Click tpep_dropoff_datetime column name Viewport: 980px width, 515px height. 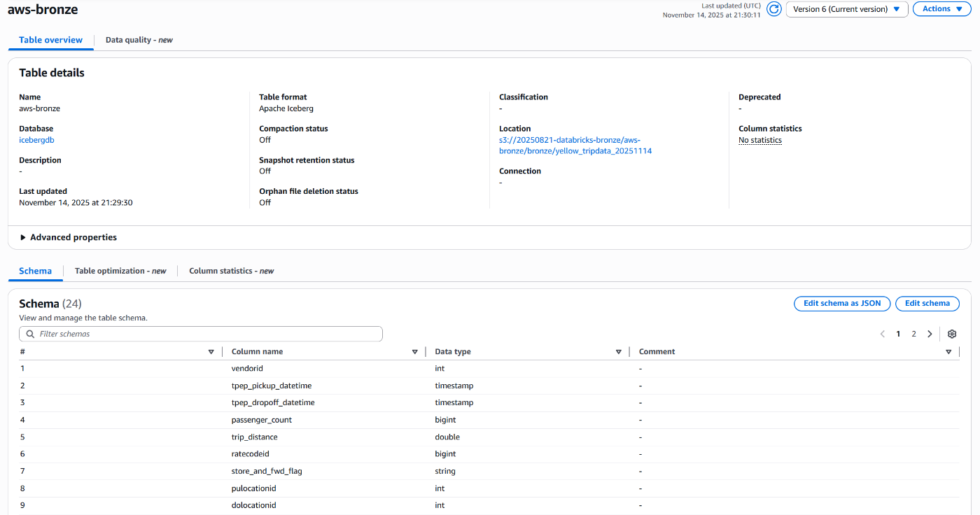pyautogui.click(x=273, y=402)
